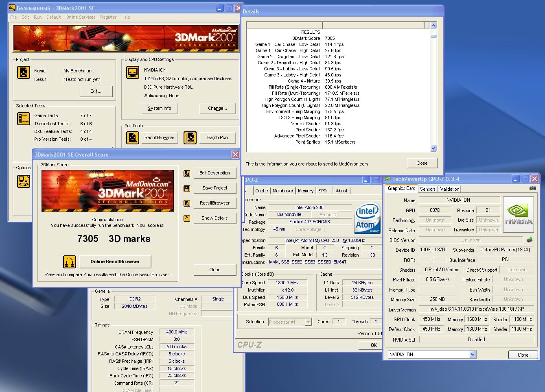Select the Sensors tab in GPU-Z
The image size is (545, 392).
click(x=428, y=189)
